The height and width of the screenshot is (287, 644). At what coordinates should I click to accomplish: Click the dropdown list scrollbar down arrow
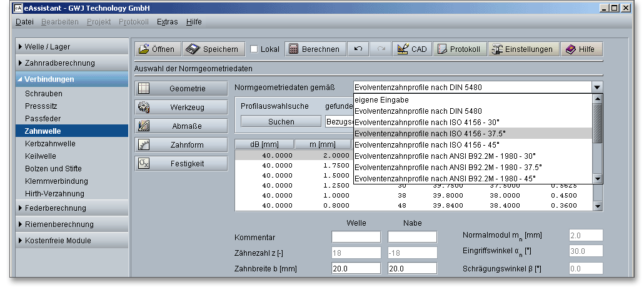tap(598, 179)
